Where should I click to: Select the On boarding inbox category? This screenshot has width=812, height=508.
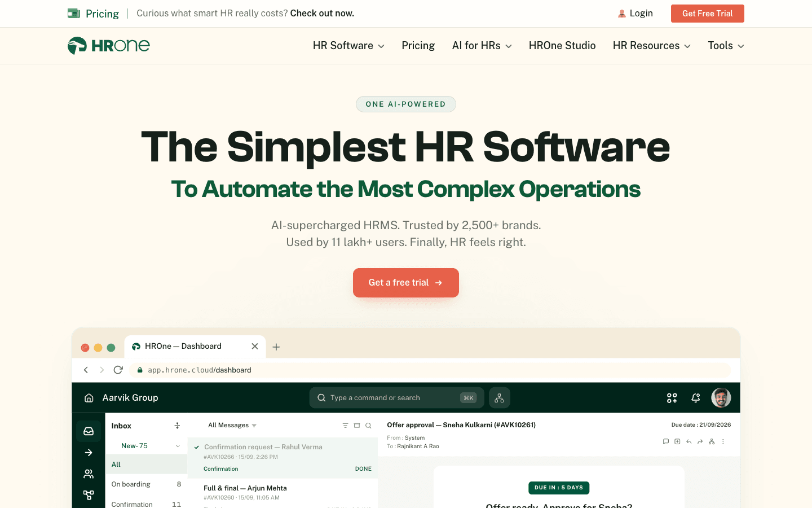click(146, 484)
